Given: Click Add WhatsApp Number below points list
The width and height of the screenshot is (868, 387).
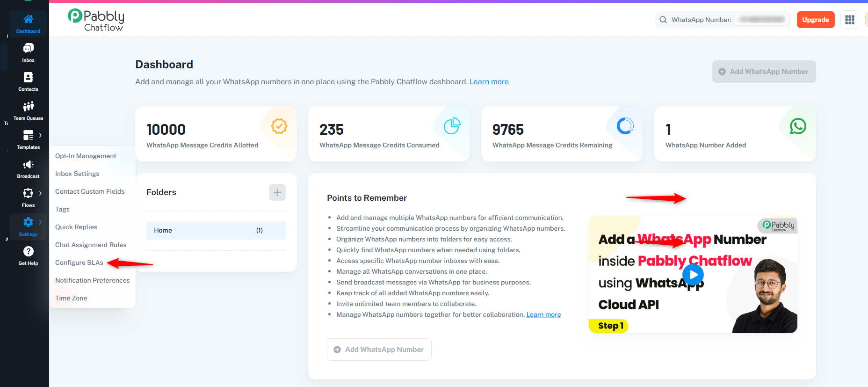Looking at the screenshot, I should [x=379, y=350].
